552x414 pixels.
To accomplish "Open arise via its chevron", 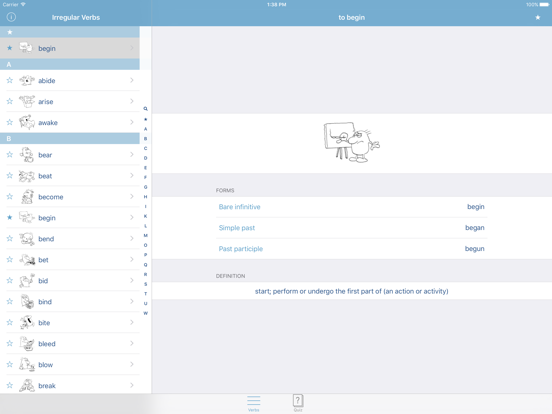I will pos(132,101).
